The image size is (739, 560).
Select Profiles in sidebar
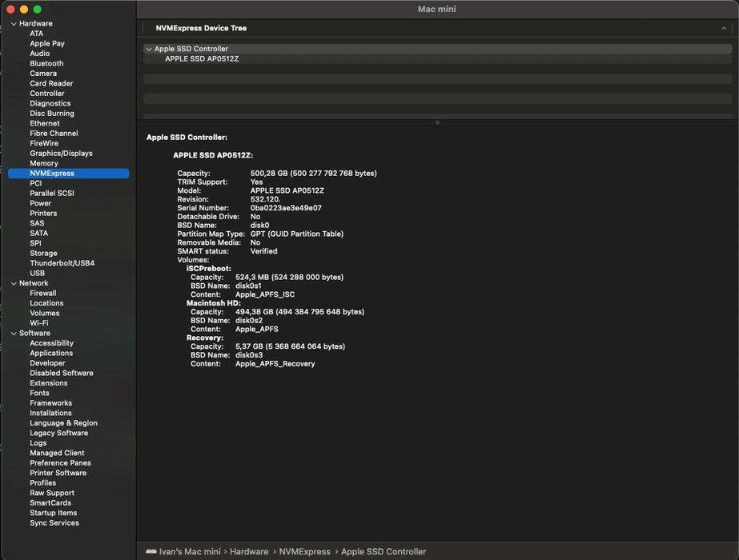[43, 483]
